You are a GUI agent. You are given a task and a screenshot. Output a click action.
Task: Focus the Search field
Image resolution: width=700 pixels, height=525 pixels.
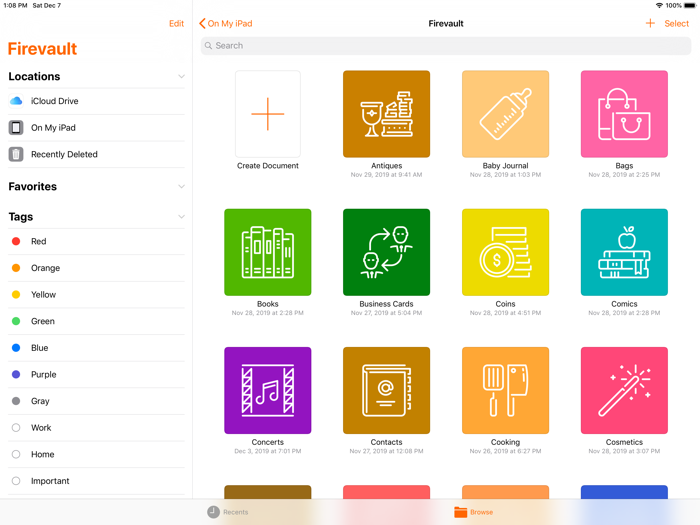click(446, 46)
